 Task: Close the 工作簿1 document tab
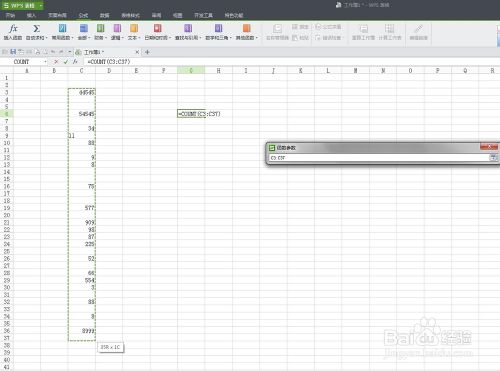pos(137,52)
